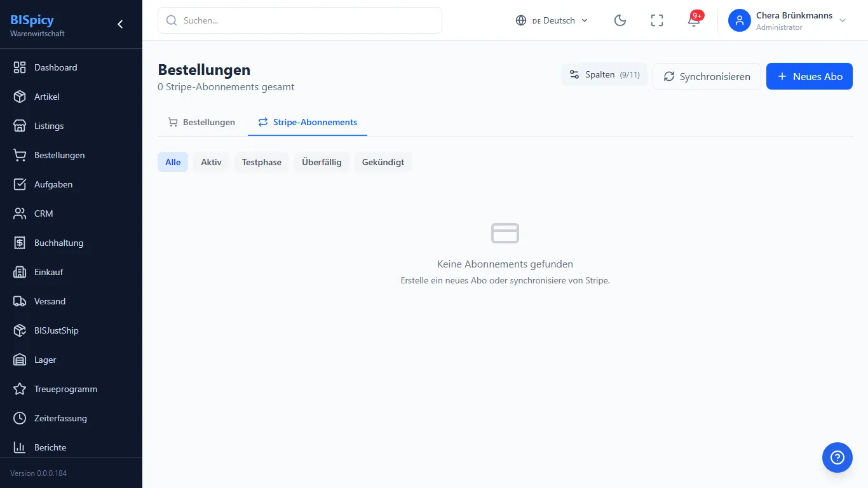868x488 pixels.
Task: Select the Stripe-Abonnements tab
Action: click(x=308, y=122)
